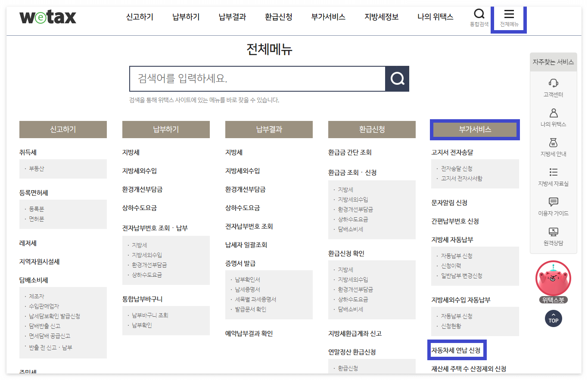This screenshot has height=380, width=588.
Task: Click the TOP circle button
Action: point(553,318)
